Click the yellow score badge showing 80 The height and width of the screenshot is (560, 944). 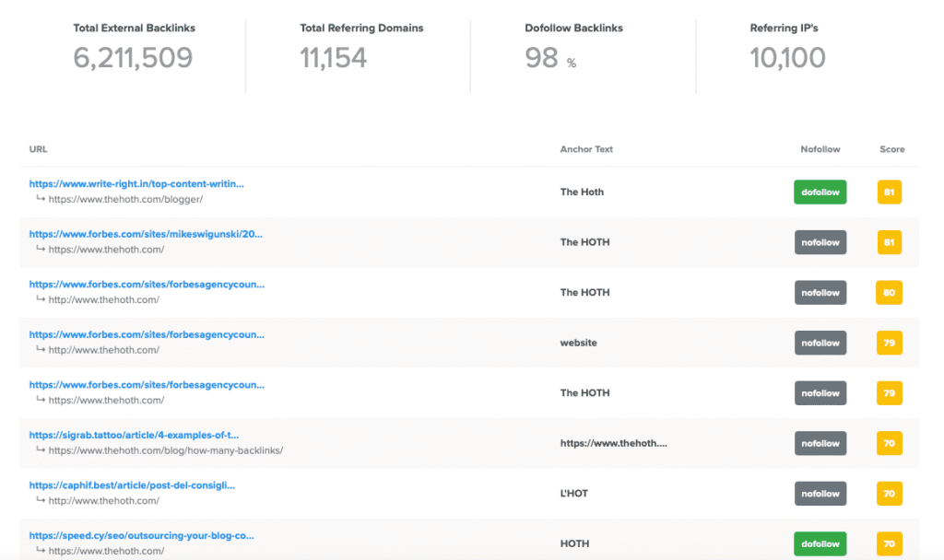[x=889, y=293]
